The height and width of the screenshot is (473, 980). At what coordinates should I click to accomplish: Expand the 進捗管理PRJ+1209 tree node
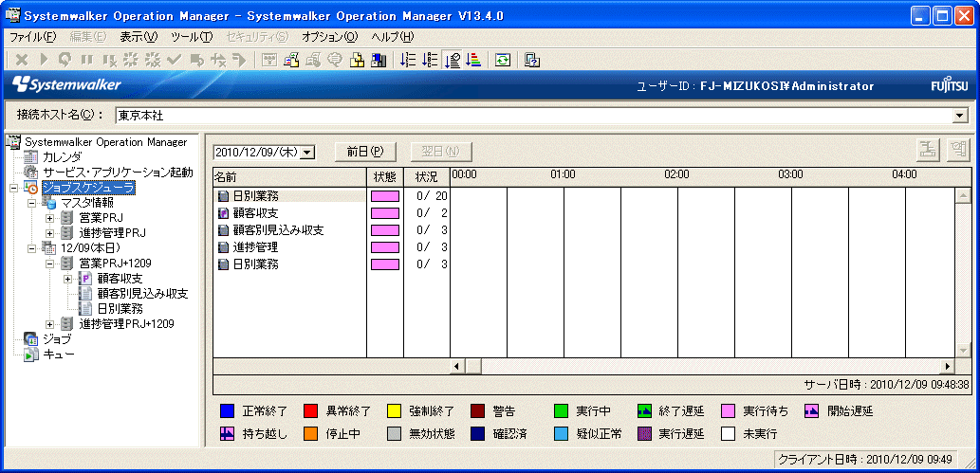click(x=50, y=324)
